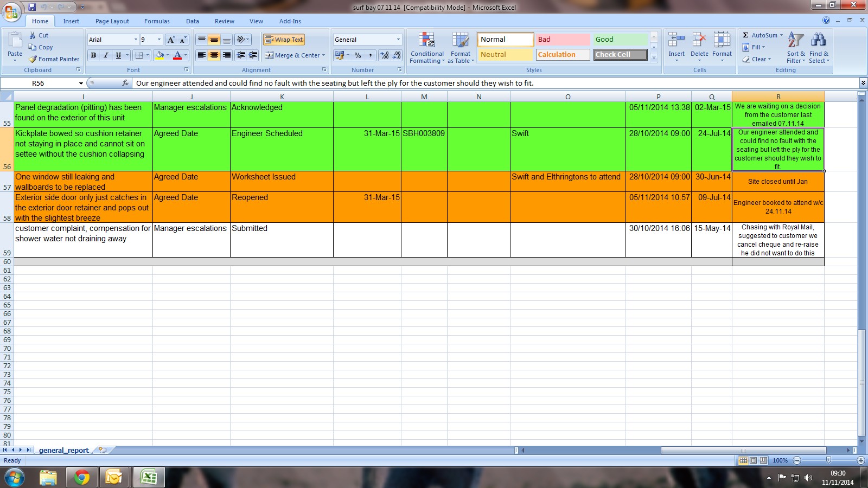The width and height of the screenshot is (868, 488).
Task: Toggle Italic formatting
Action: [x=106, y=55]
